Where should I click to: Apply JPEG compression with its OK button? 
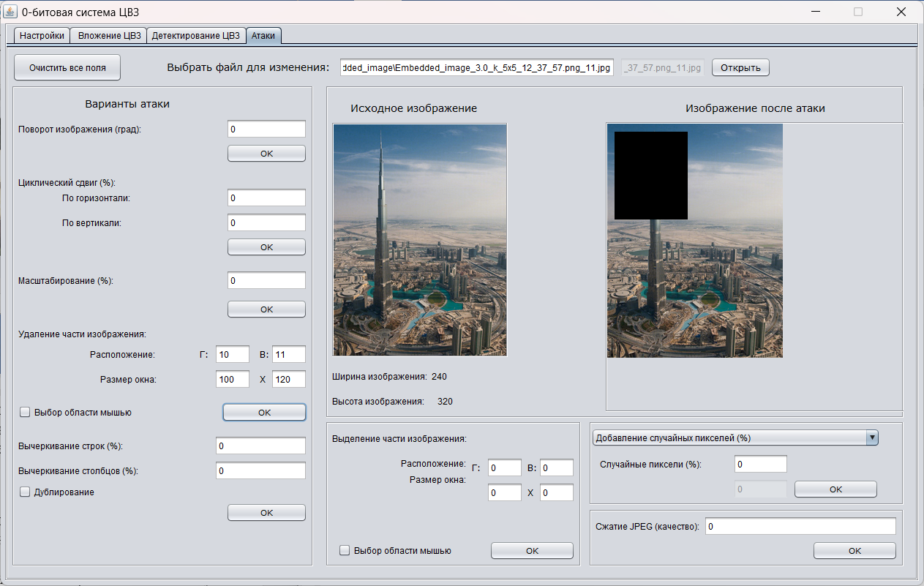(x=854, y=551)
